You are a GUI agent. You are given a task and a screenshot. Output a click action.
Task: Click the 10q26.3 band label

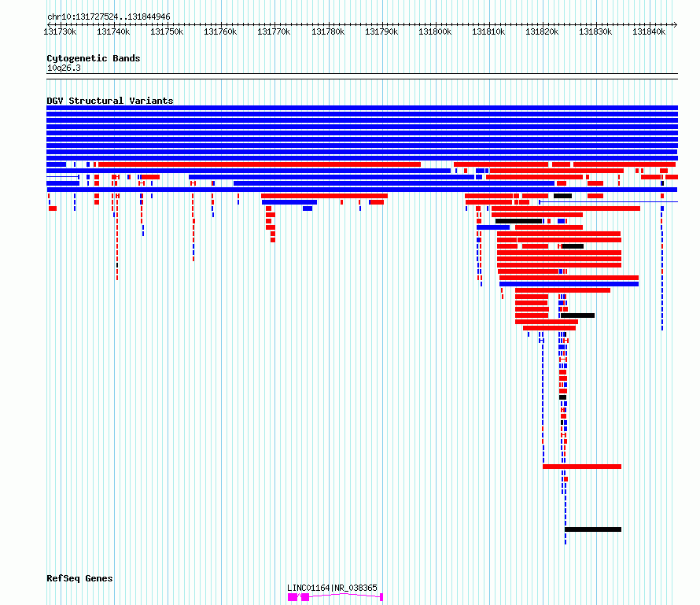(64, 68)
